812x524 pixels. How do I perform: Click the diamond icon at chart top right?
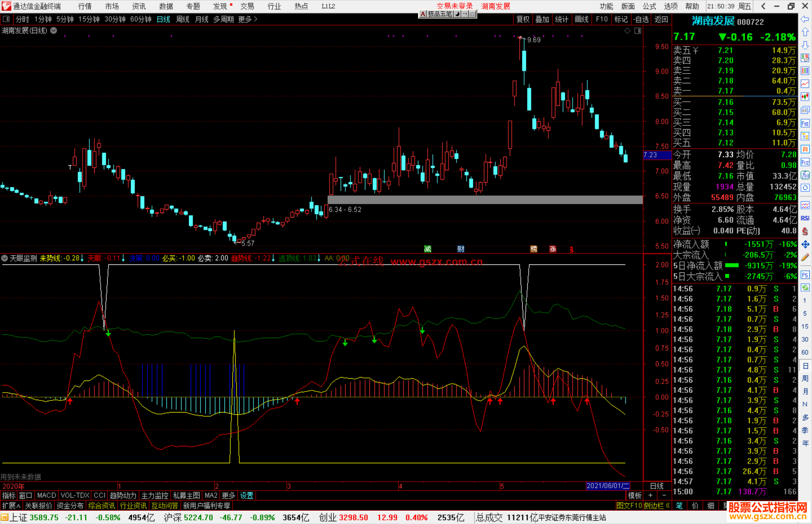pyautogui.click(x=627, y=31)
